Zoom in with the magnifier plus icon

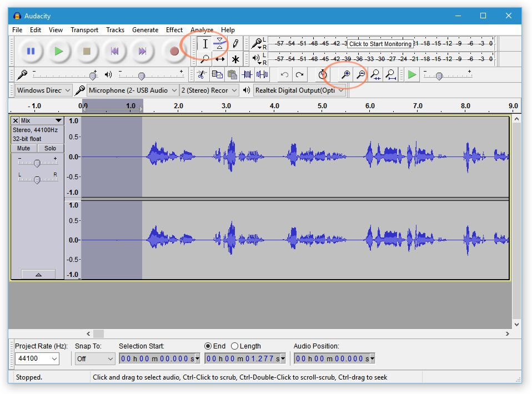point(346,74)
